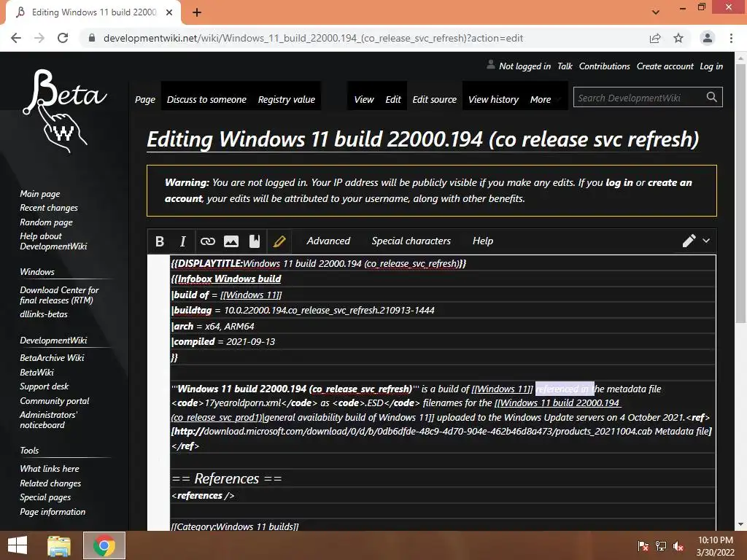
Task: Select the Edit source tab
Action: [435, 99]
